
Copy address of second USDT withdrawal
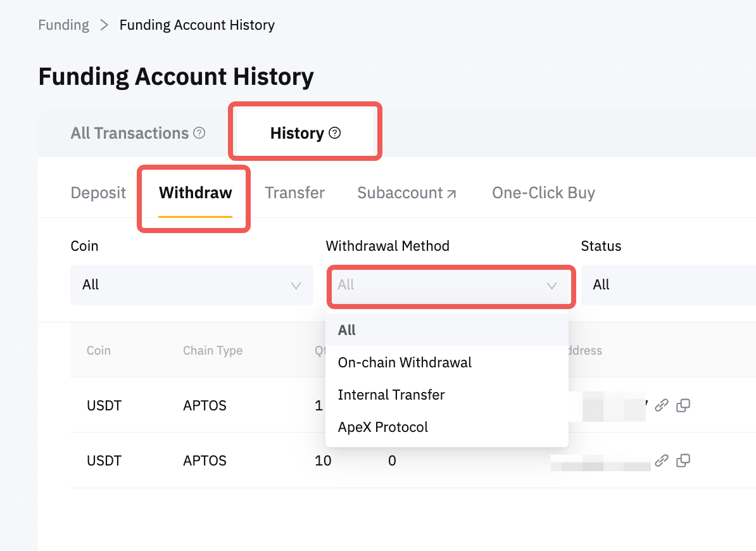(x=683, y=460)
